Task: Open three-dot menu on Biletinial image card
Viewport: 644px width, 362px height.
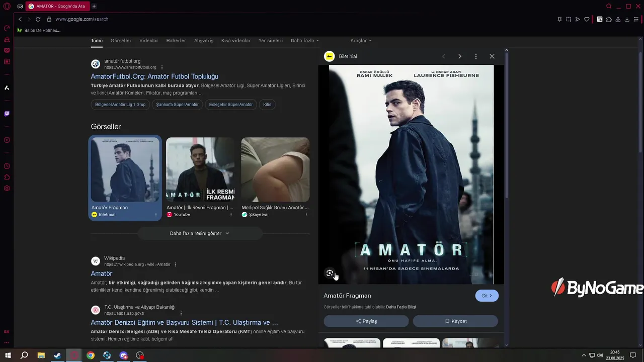Action: coord(155,215)
